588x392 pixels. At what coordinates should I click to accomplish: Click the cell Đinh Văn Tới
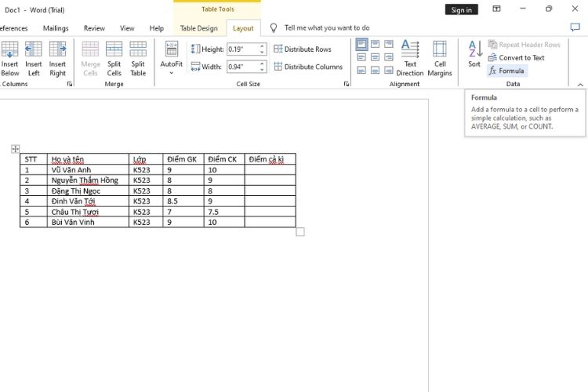click(88, 201)
